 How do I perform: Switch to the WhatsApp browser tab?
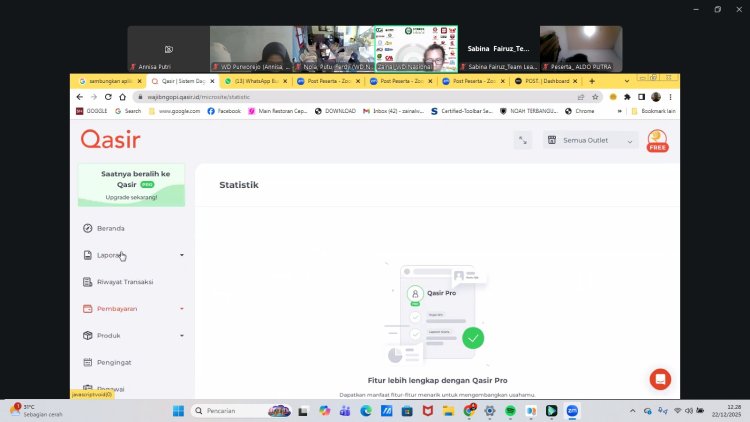[255, 81]
